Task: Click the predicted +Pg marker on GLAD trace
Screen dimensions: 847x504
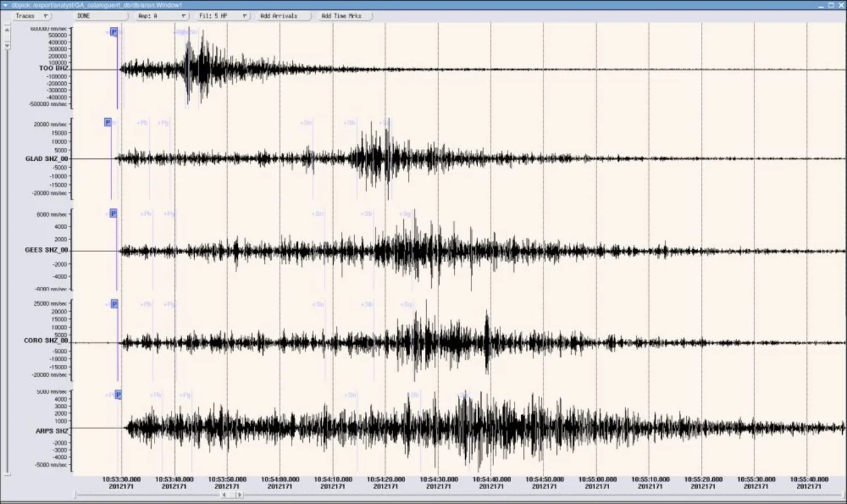Action: point(164,123)
